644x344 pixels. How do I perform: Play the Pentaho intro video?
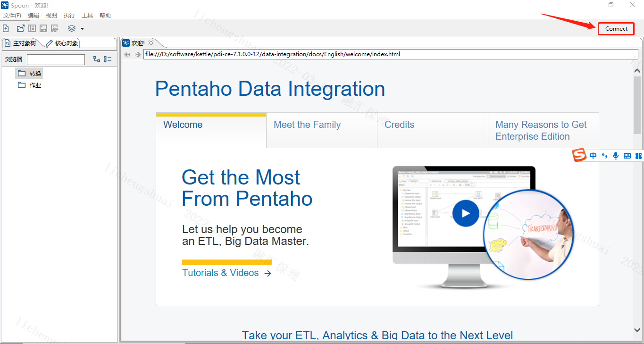click(466, 213)
